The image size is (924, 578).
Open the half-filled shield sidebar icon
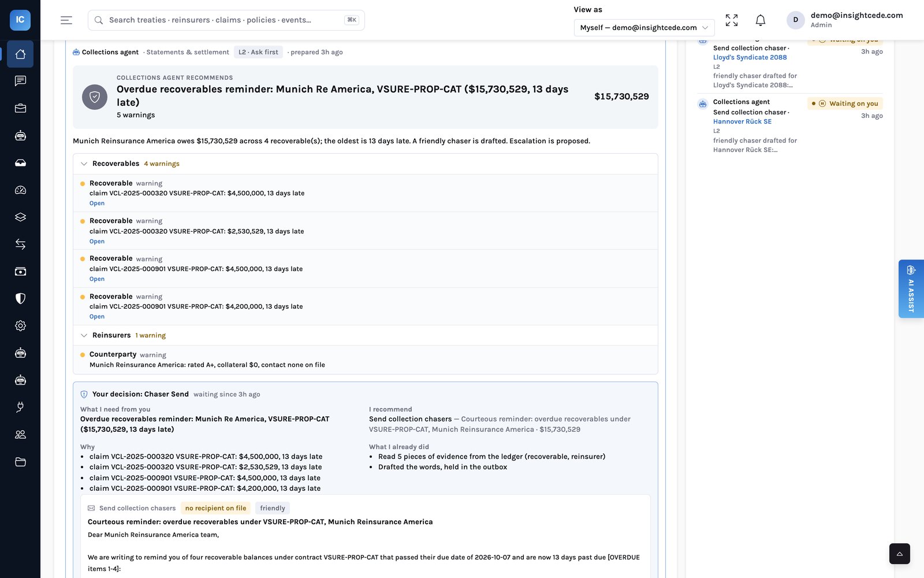pyautogui.click(x=20, y=298)
